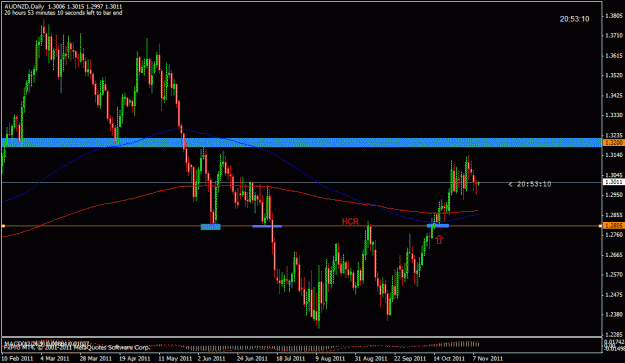The height and width of the screenshot is (363, 625).
Task: Click the 4 Mar 2011 date label
Action: point(55,358)
